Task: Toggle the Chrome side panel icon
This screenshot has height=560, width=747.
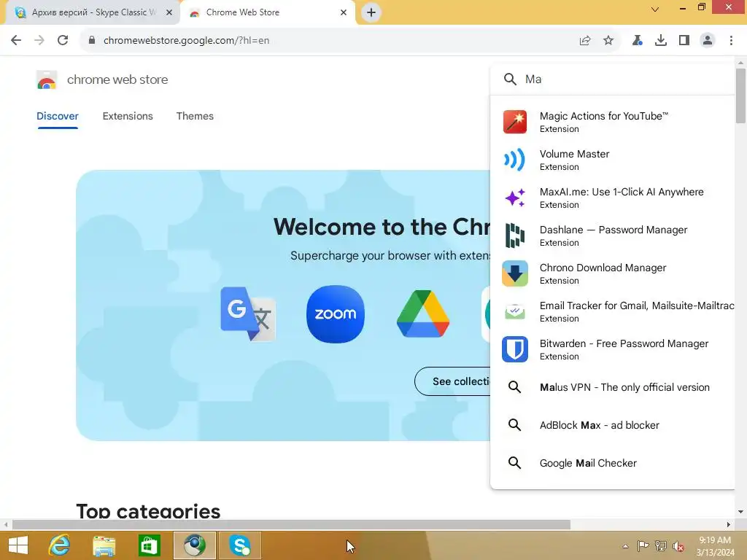Action: (x=684, y=41)
